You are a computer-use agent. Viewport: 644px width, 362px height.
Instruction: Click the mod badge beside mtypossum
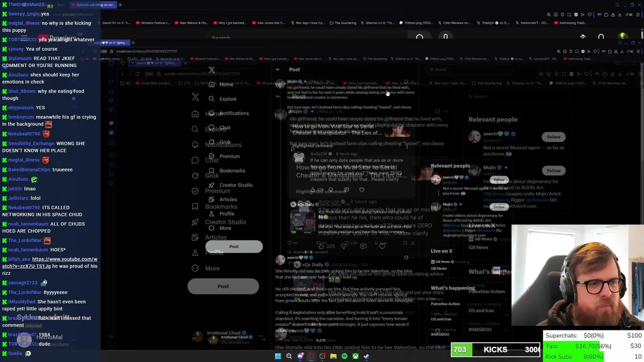tap(5, 108)
